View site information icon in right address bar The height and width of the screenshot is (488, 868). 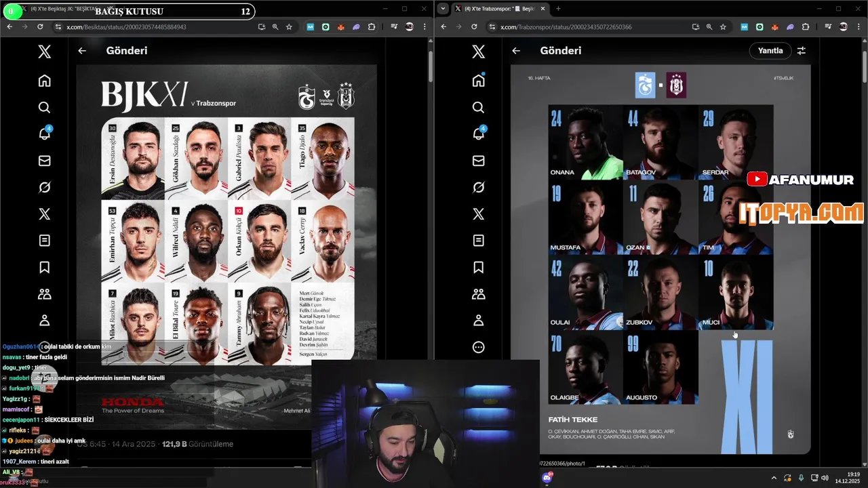492,26
